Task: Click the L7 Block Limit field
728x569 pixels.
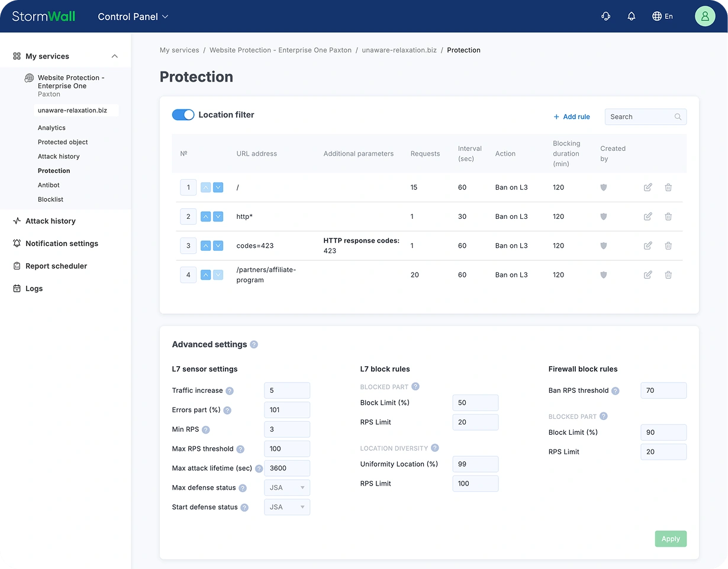Action: 475,403
